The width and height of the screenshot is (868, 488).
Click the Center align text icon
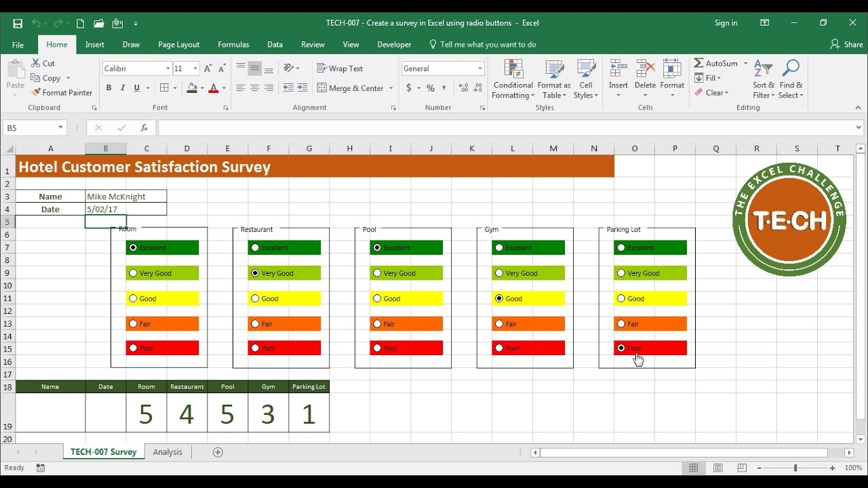[255, 88]
